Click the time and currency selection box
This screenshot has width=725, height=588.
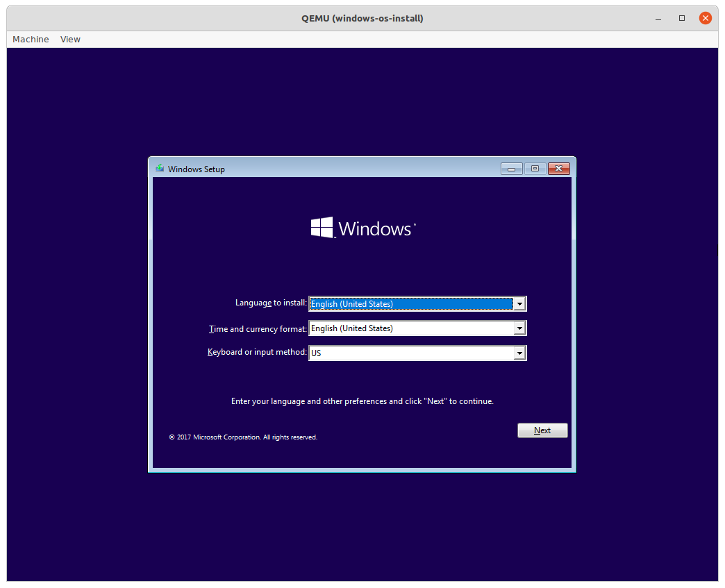click(x=410, y=328)
